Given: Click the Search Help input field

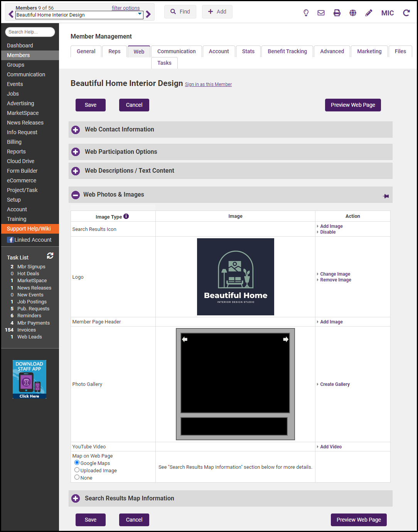Looking at the screenshot, I should coord(30,32).
